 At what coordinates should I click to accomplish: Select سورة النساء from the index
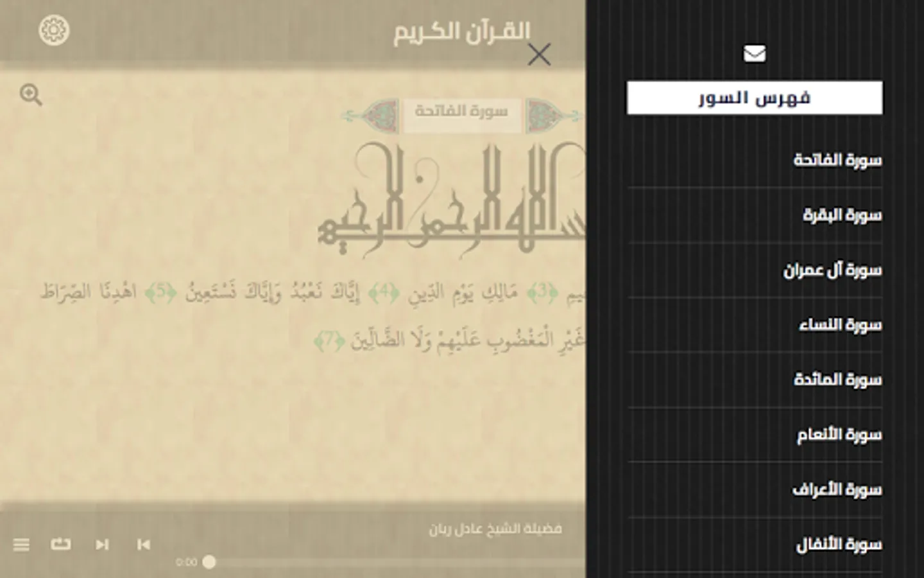click(x=840, y=324)
